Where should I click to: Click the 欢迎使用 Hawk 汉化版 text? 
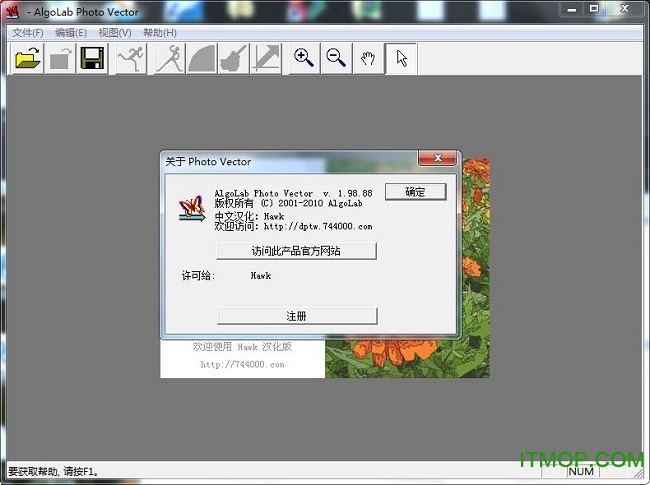coord(242,347)
